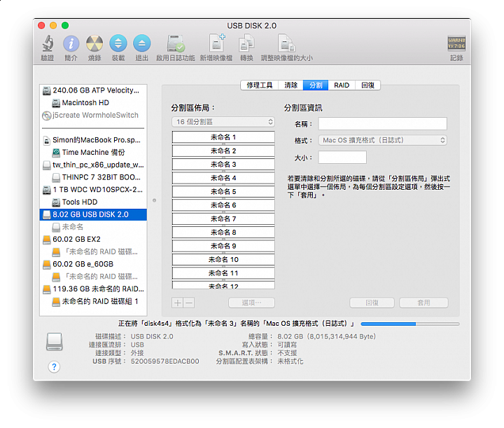Image resolution: width=504 pixels, height=428 pixels.
Task: Select partition 未命名 8
Action: pos(223,233)
